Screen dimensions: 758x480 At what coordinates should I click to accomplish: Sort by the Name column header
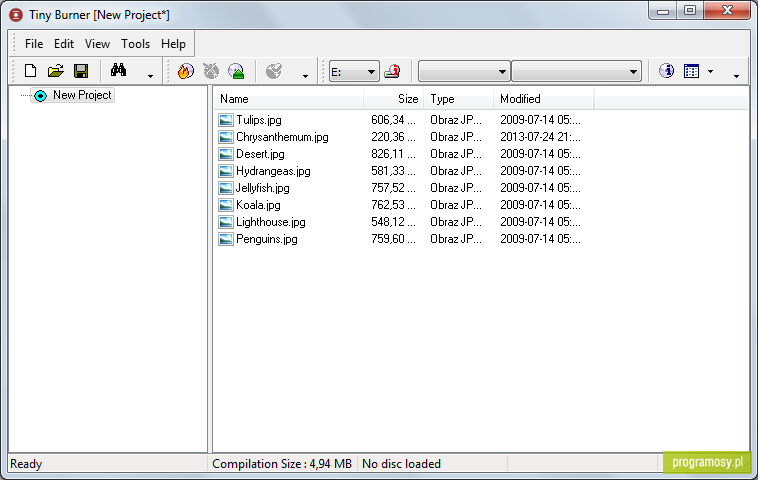coord(288,99)
